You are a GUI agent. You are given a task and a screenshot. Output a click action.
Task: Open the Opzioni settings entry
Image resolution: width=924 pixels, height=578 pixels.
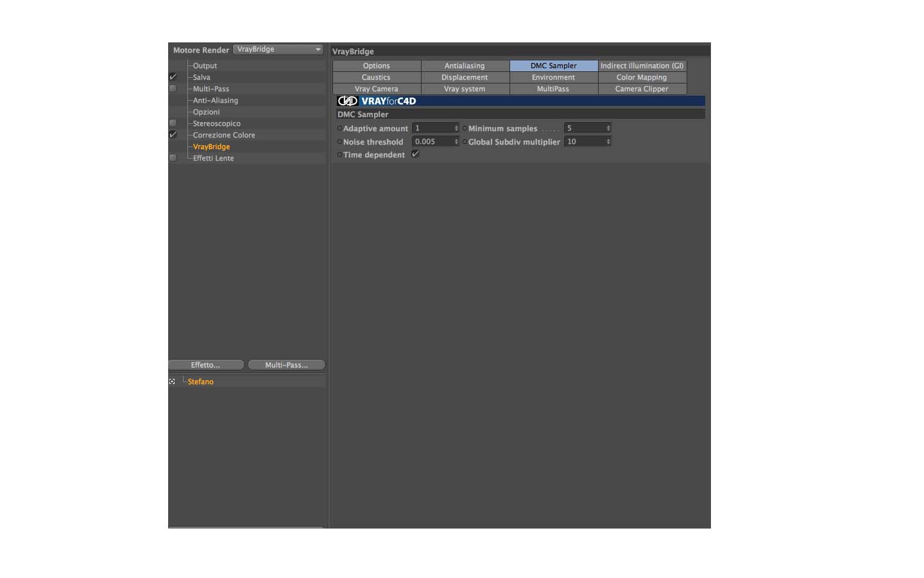[207, 112]
